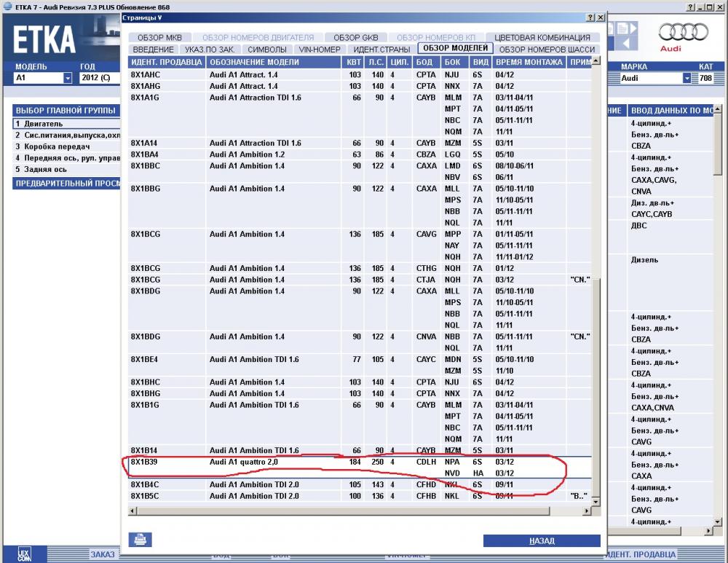728x563 pixels.
Task: Click the ВВОД ДАННЫХ ПО МО column header
Action: [671, 111]
